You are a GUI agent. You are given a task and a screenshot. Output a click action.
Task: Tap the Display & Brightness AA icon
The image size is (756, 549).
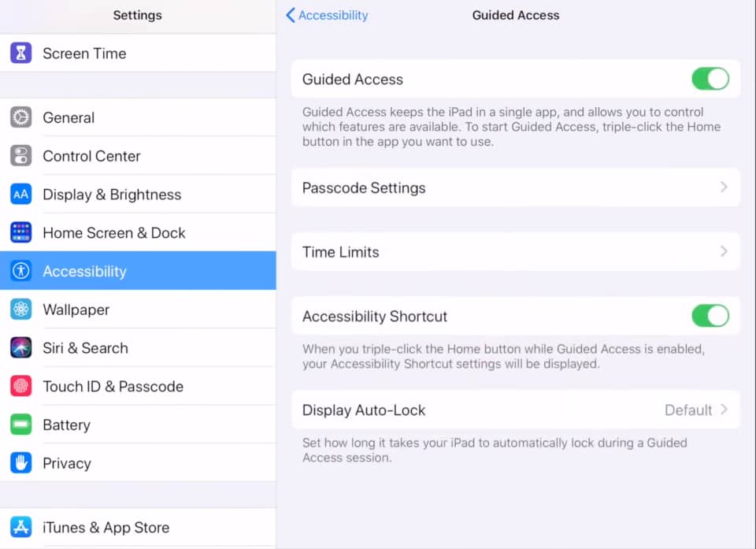click(x=20, y=195)
